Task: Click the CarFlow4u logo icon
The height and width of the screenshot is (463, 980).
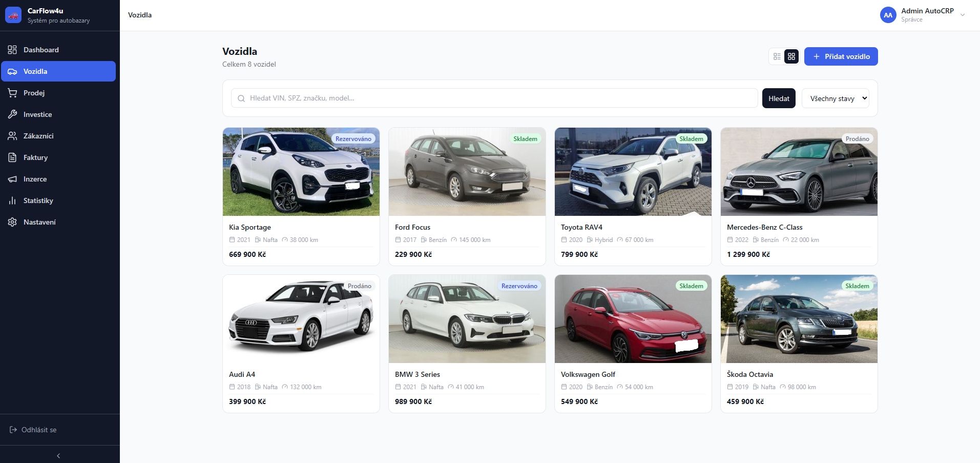Action: [13, 15]
